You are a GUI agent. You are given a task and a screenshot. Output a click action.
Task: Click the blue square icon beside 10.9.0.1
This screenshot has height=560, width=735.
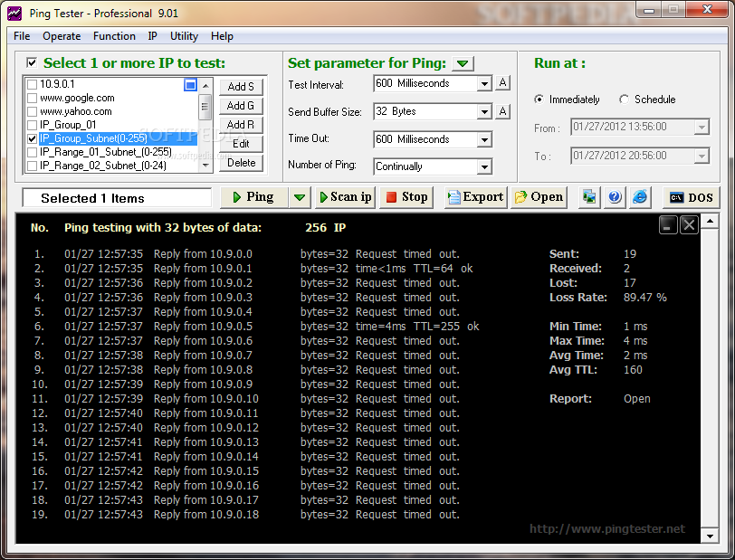coord(190,85)
